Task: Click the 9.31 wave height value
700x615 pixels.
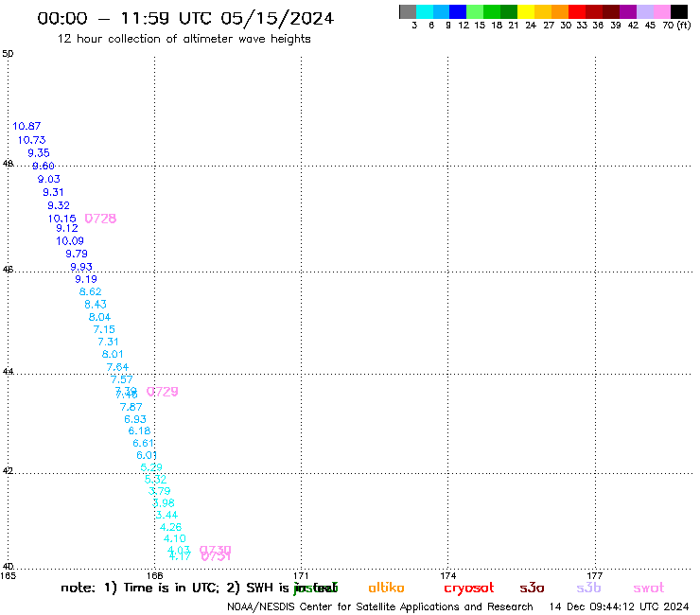Action: pos(53,192)
